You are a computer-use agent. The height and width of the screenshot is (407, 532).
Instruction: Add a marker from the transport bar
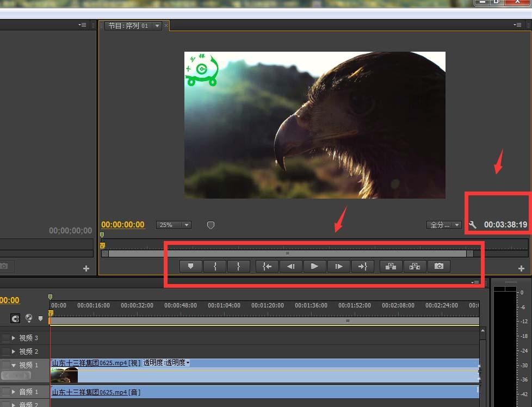pos(191,266)
